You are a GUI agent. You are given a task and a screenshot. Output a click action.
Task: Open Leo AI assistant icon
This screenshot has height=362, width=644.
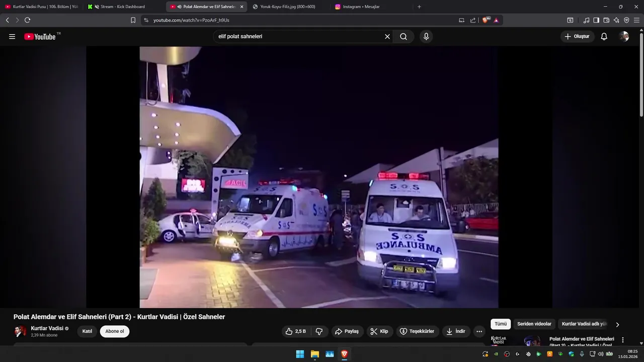click(616, 20)
